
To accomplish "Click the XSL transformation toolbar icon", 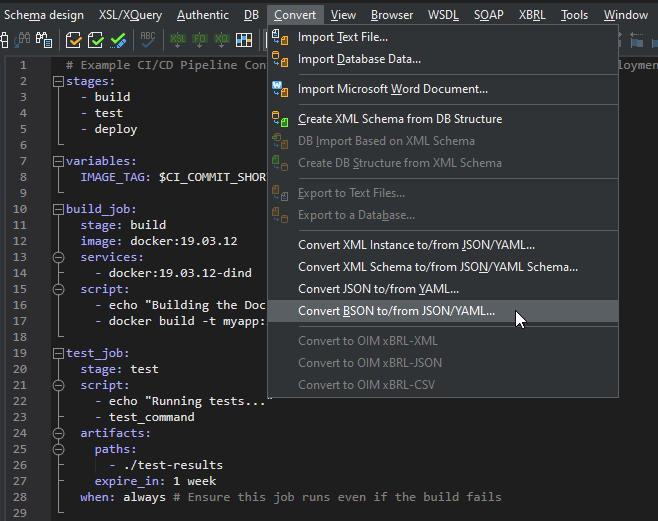I will 178,40.
